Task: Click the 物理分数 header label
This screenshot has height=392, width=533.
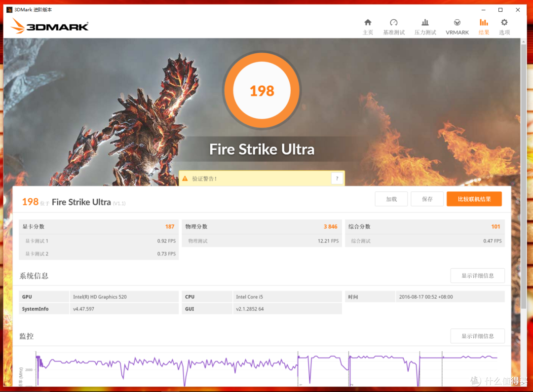Action: (196, 227)
